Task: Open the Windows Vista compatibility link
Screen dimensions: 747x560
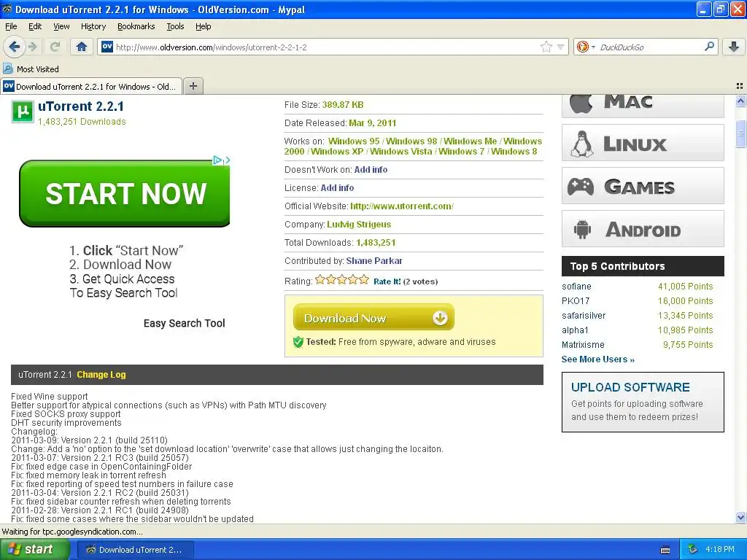Action: tap(401, 152)
